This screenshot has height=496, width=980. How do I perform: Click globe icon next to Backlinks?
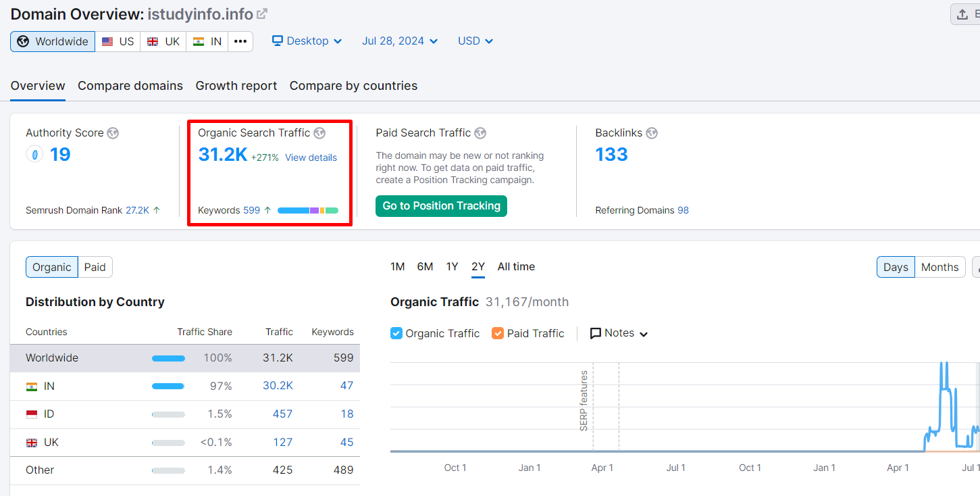pos(652,133)
